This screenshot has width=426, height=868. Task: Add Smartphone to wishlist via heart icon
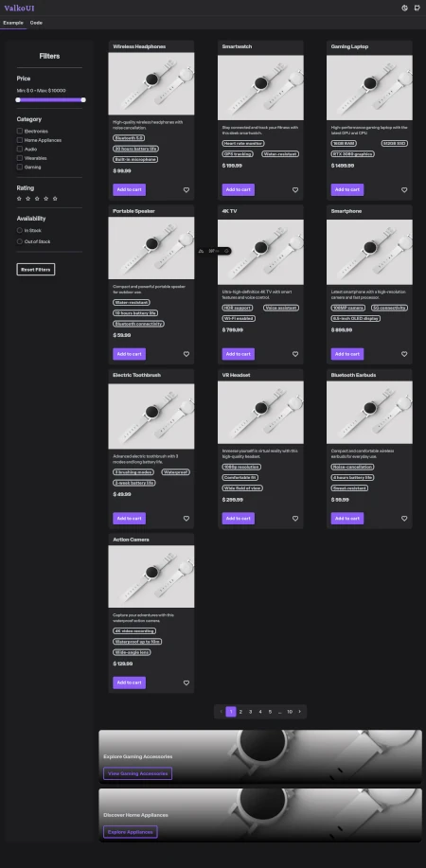pos(404,354)
